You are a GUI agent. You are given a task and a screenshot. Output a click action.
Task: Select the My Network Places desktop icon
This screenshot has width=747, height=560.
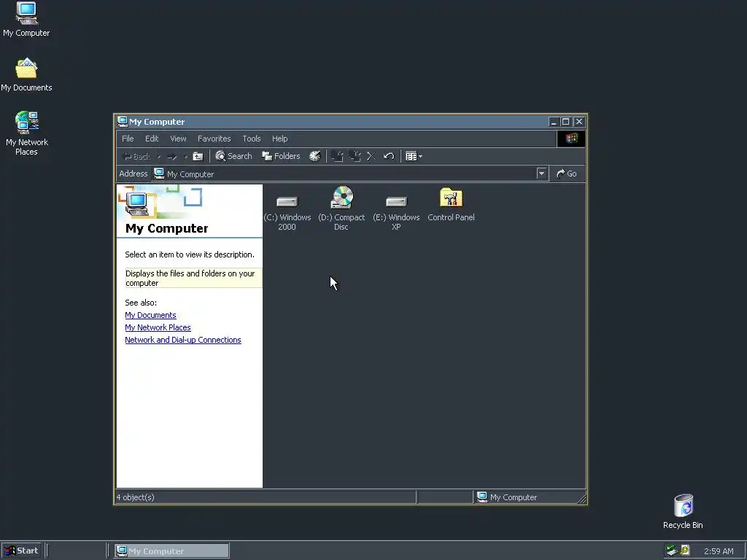tap(27, 133)
